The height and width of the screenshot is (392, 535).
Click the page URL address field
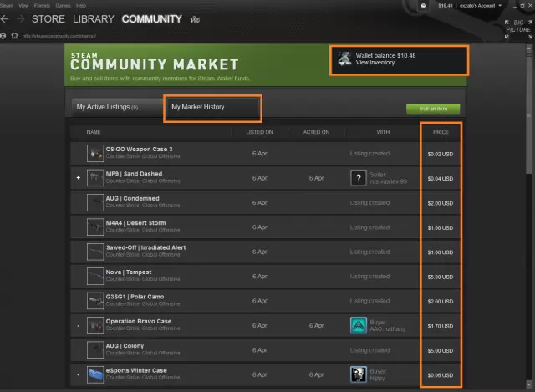(59, 36)
